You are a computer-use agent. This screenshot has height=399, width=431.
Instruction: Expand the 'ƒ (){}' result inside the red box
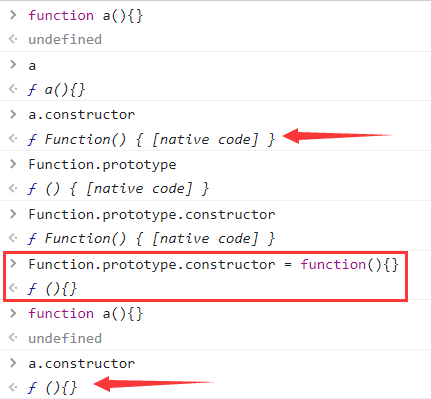pyautogui.click(x=52, y=288)
